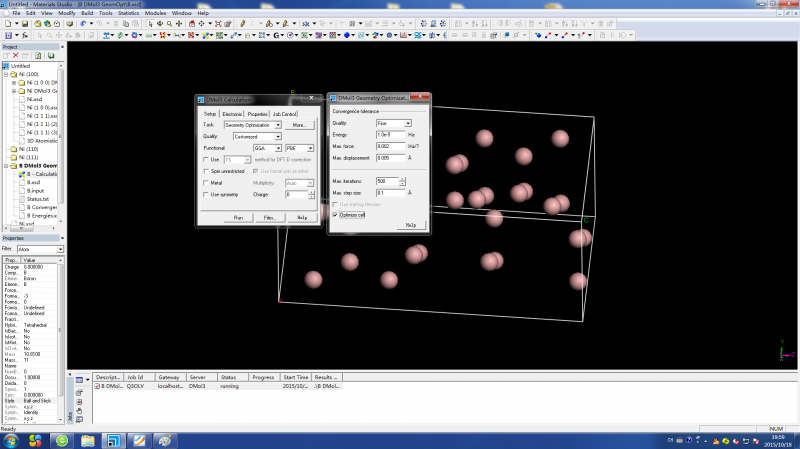The image size is (800, 449).
Task: Toggle the job row checkbox in jobs list
Action: coord(97,386)
